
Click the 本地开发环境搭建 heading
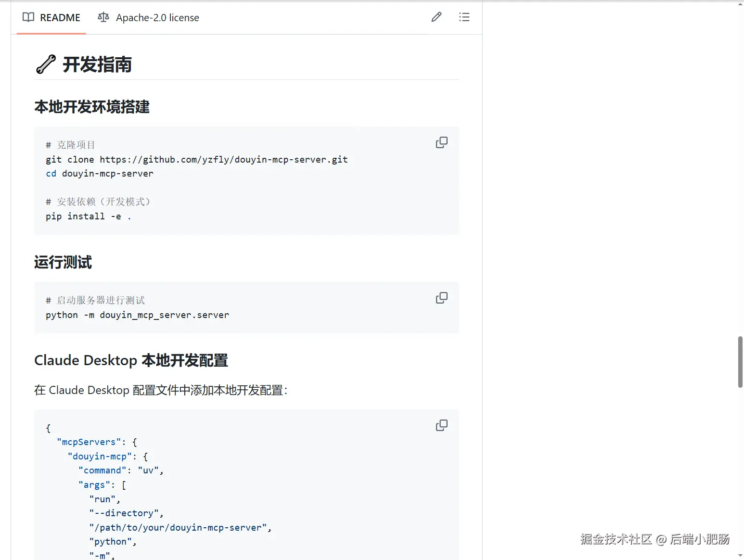(x=92, y=107)
